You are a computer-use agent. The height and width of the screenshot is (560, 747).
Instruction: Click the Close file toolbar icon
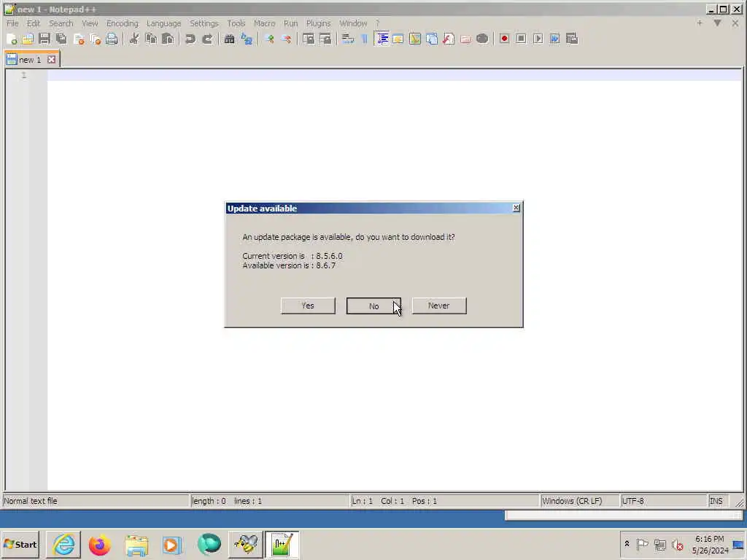79,39
